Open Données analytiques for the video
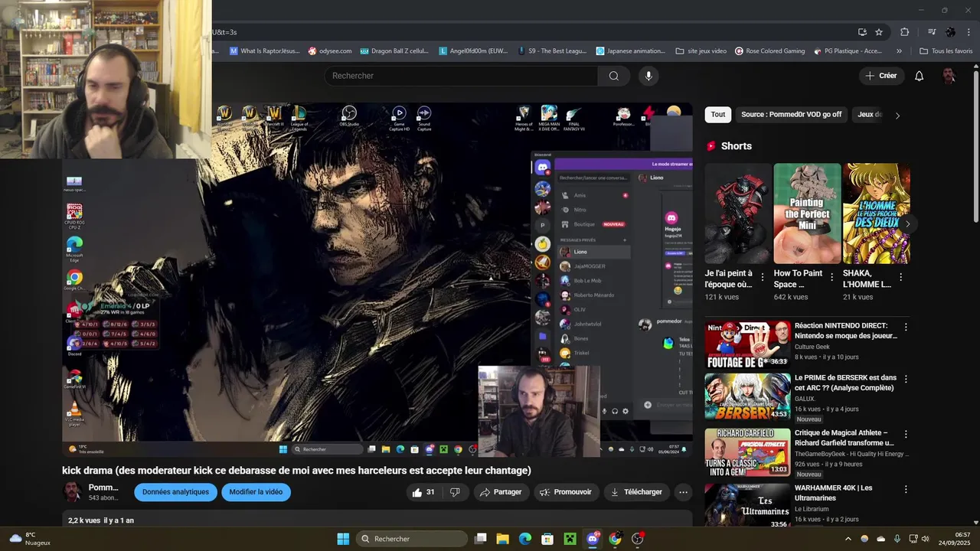 (x=175, y=492)
